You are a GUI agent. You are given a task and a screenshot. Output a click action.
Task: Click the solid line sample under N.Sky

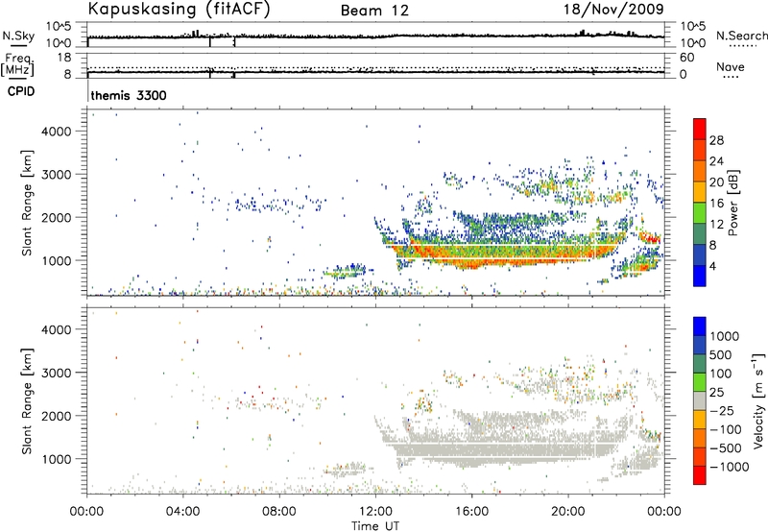click(x=18, y=45)
